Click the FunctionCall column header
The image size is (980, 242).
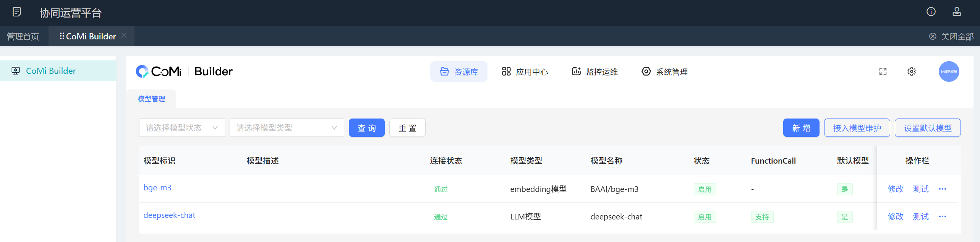(x=773, y=161)
